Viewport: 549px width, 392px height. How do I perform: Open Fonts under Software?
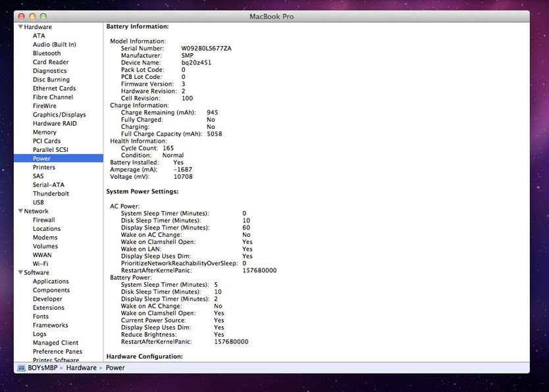point(41,316)
